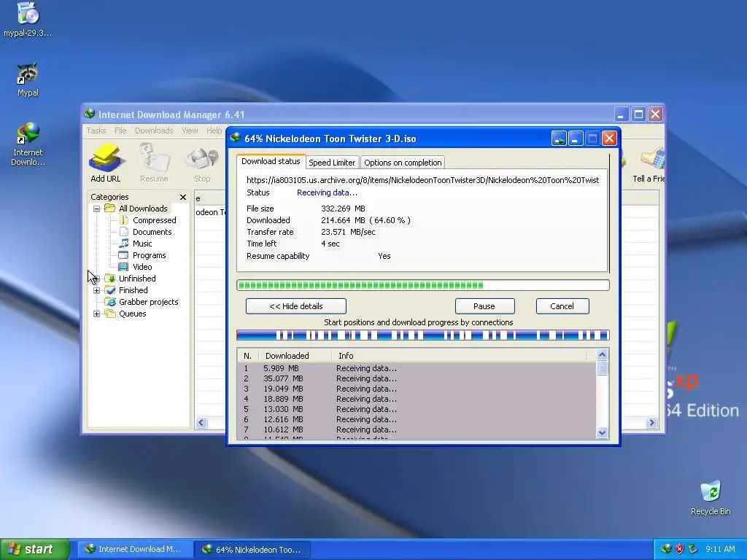Switch to Download status tab
747x560 pixels.
pos(271,161)
